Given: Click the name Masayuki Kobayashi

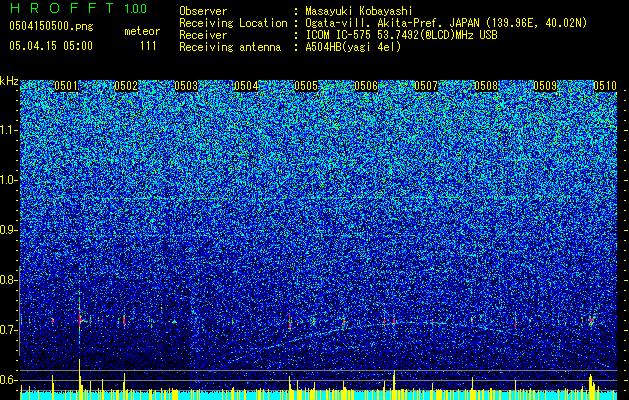Looking at the screenshot, I should [359, 11].
